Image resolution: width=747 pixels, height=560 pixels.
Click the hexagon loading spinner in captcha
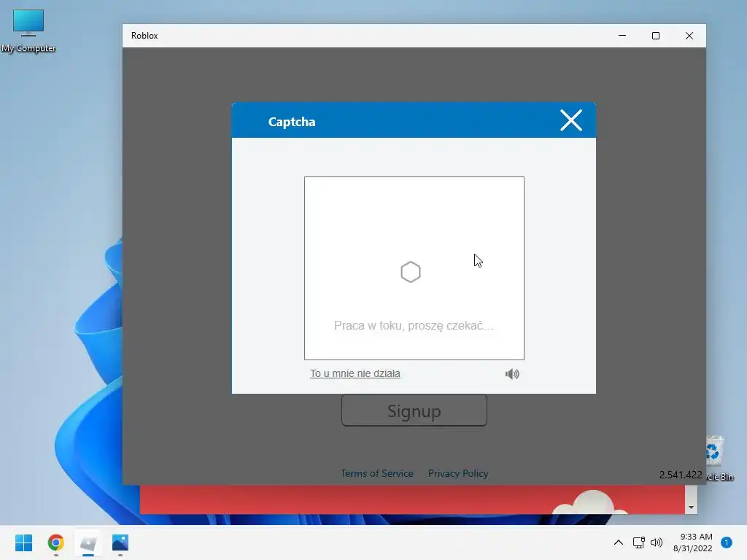[x=411, y=272]
